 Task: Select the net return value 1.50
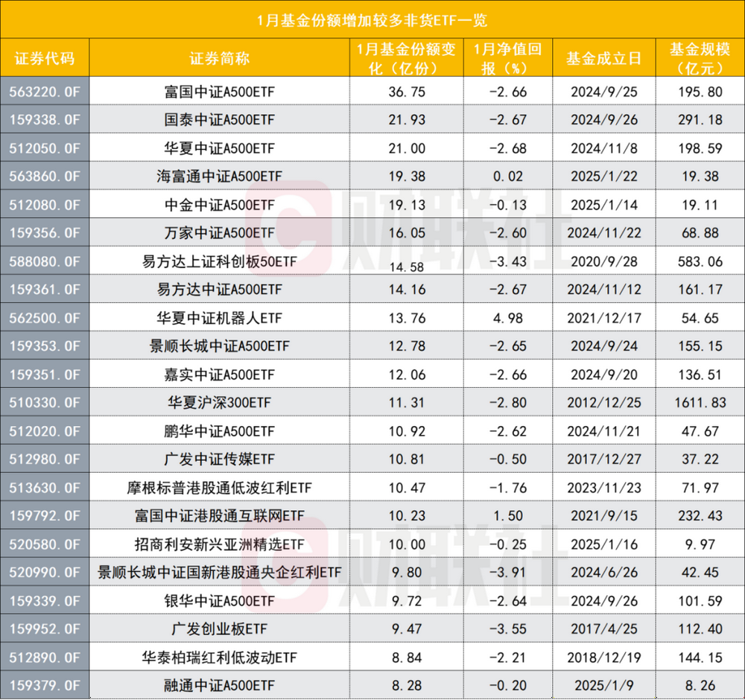point(508,516)
